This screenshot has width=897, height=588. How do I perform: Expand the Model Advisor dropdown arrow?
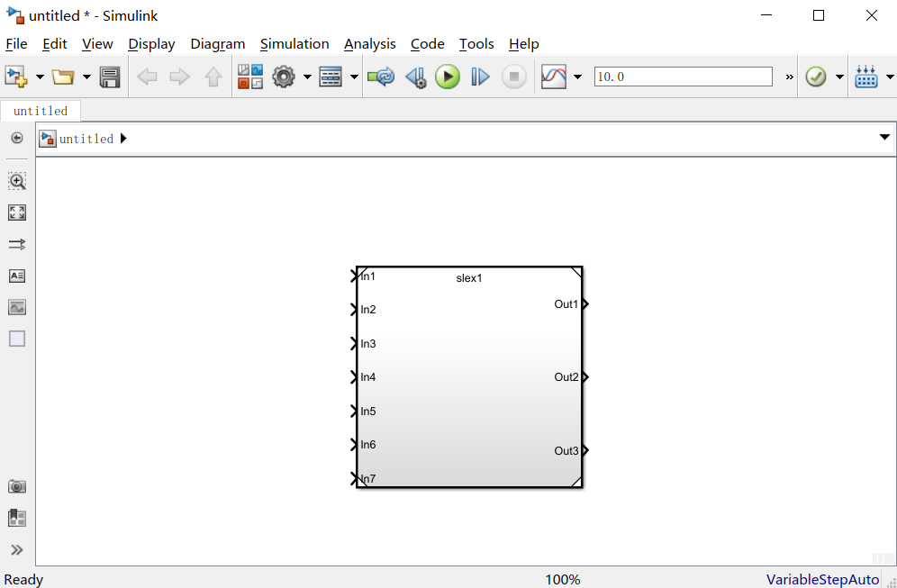click(x=839, y=77)
